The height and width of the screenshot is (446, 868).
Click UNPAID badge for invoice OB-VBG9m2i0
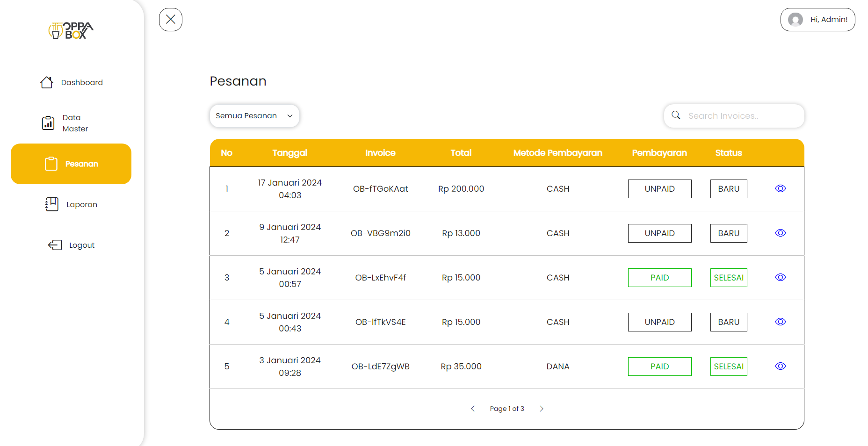coord(659,233)
